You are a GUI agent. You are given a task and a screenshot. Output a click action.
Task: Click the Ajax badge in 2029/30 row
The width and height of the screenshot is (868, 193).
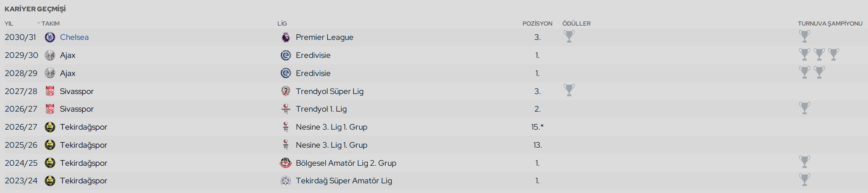point(50,55)
